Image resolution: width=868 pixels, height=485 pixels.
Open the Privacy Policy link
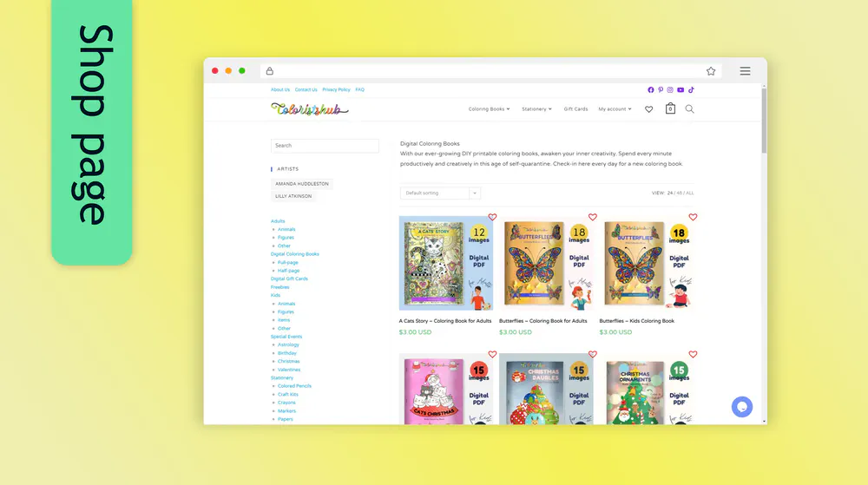click(336, 89)
